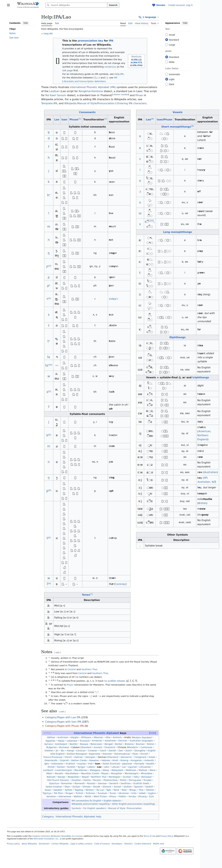Viewport: 222px width, 868px height.
Task: Collapse the IPA keys navbox via hide
Action: pos(152,733)
